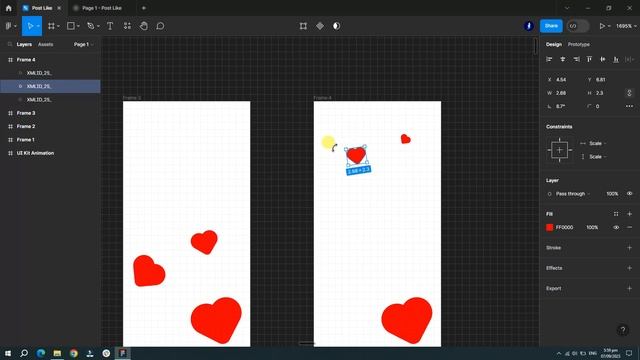640x360 pixels.
Task: Toggle fill visibility eye icon
Action: coord(616,227)
